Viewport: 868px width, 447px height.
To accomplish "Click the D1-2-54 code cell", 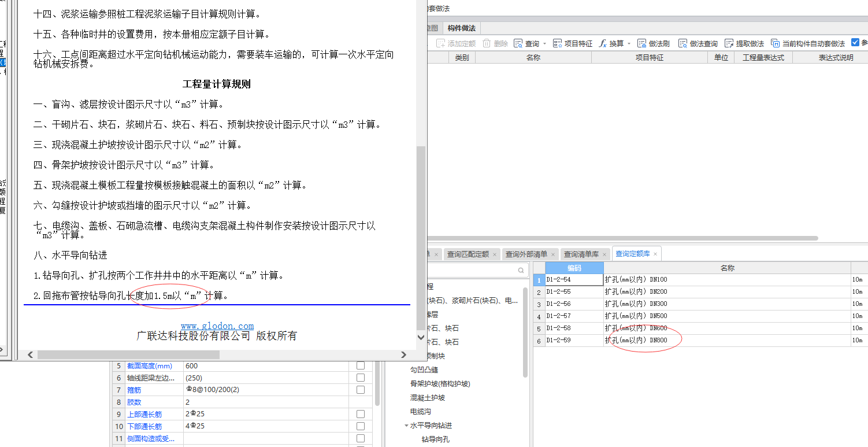I will [574, 279].
